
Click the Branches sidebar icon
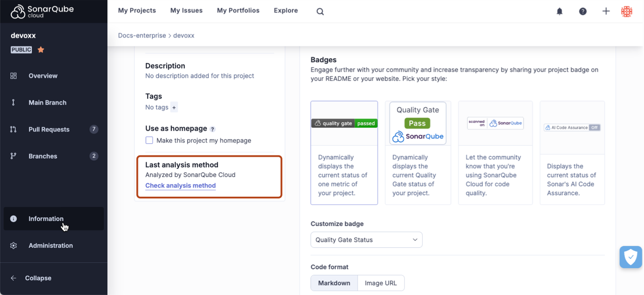[13, 156]
